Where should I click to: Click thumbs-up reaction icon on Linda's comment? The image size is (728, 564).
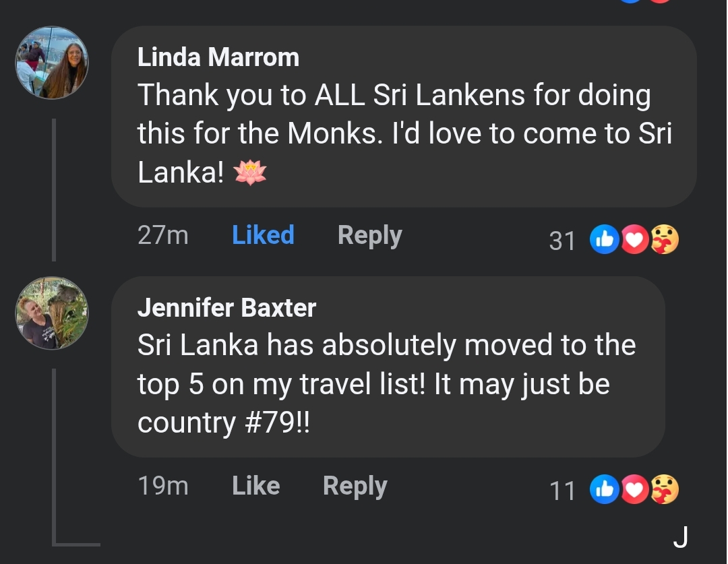(604, 239)
